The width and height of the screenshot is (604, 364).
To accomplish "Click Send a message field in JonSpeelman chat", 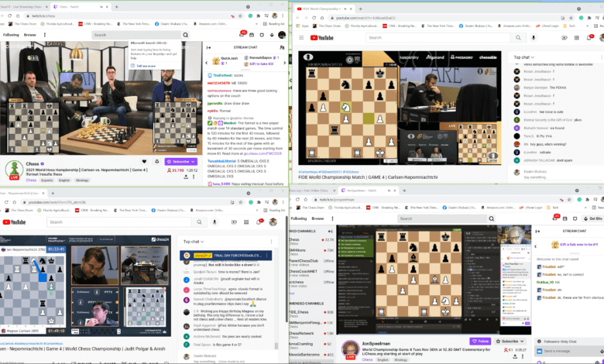I will [x=568, y=352].
